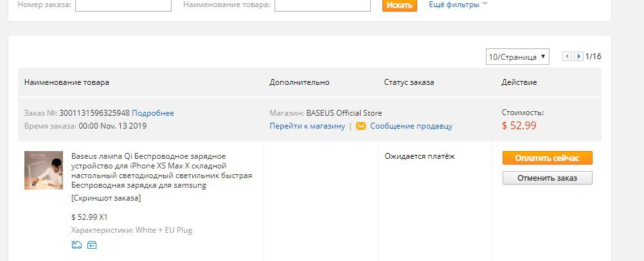This screenshot has width=644, height=261.
Task: Open the Baseus lamp product thumbnail
Action: pyautogui.click(x=44, y=170)
